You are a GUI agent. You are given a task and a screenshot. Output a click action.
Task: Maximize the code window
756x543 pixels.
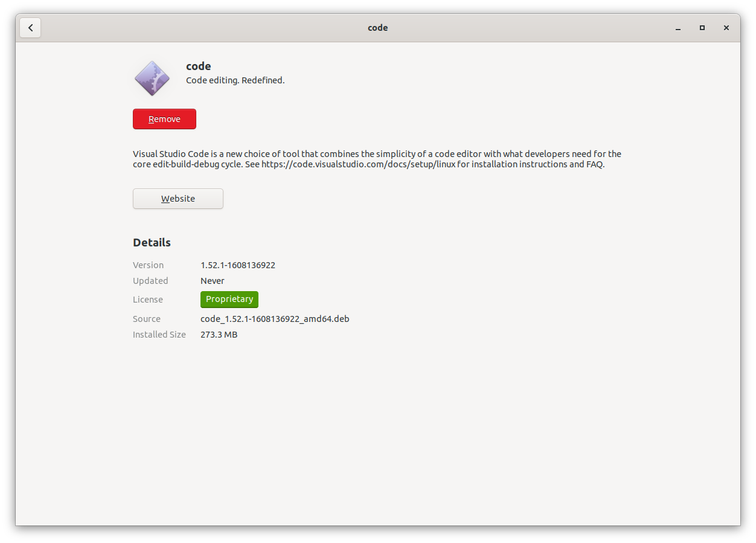click(x=702, y=28)
